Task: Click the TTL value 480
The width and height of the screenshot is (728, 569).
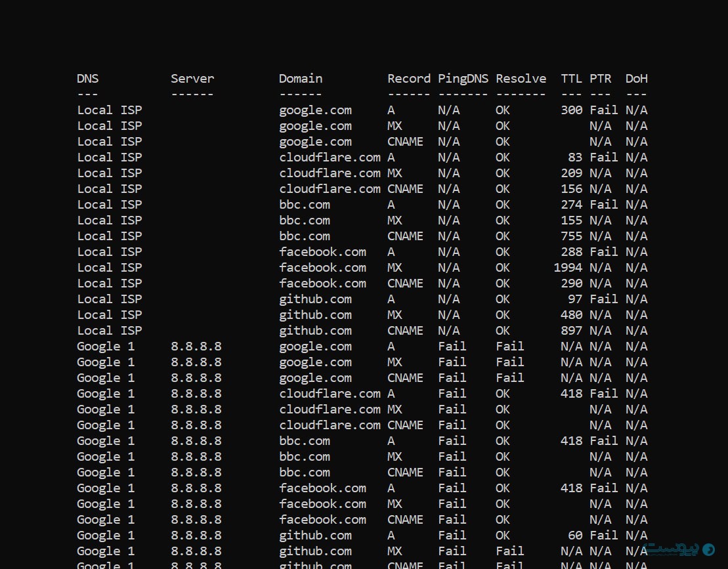Action: pos(571,315)
